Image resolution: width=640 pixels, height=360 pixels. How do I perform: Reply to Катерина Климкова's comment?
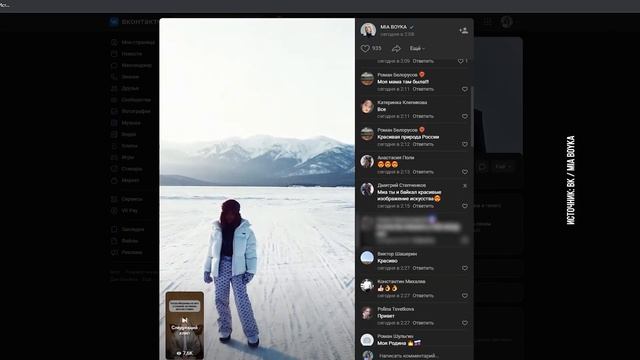point(423,116)
